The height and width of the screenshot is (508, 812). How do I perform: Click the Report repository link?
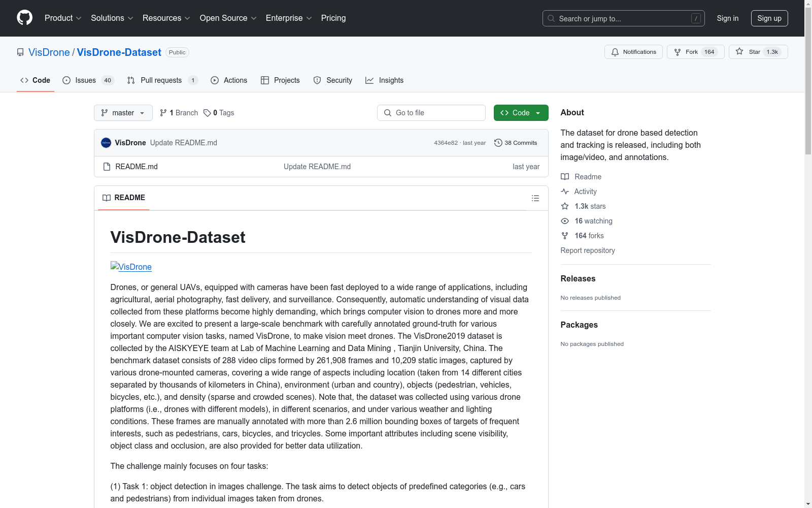[x=588, y=250]
